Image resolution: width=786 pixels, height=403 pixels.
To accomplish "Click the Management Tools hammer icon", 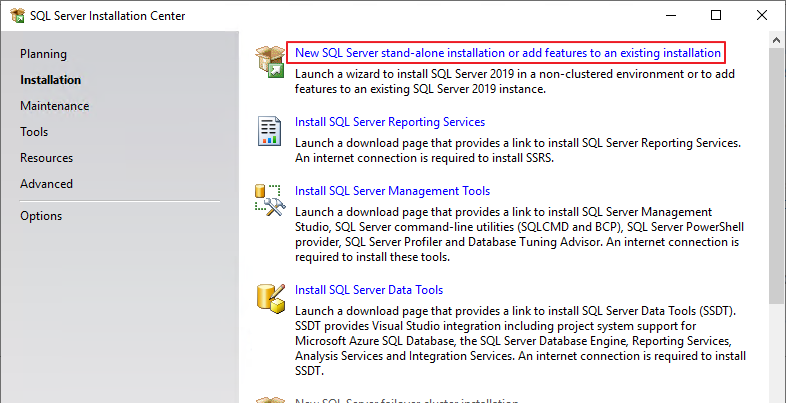I will (x=270, y=200).
